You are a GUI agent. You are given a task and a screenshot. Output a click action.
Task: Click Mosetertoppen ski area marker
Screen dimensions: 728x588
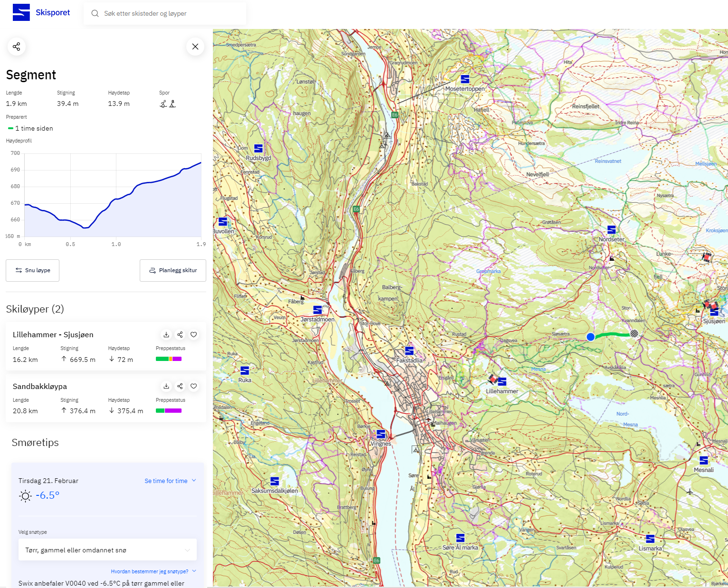click(x=465, y=79)
